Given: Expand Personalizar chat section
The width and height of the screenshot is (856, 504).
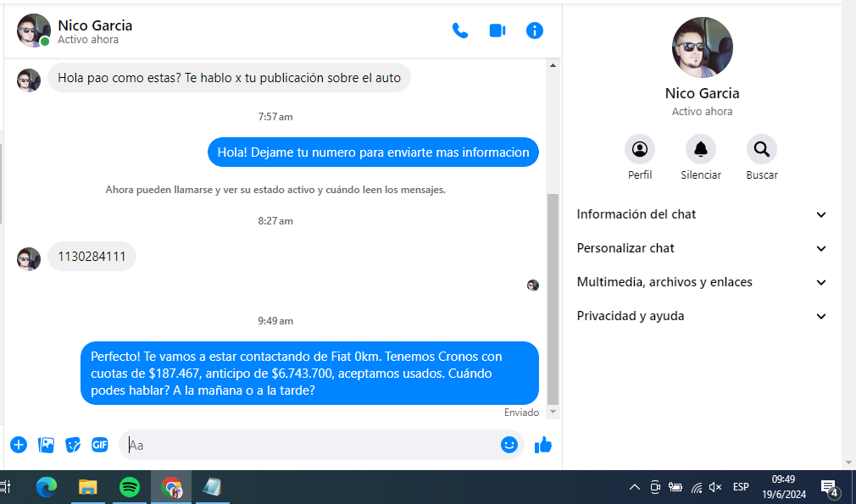Looking at the screenshot, I should tap(702, 248).
